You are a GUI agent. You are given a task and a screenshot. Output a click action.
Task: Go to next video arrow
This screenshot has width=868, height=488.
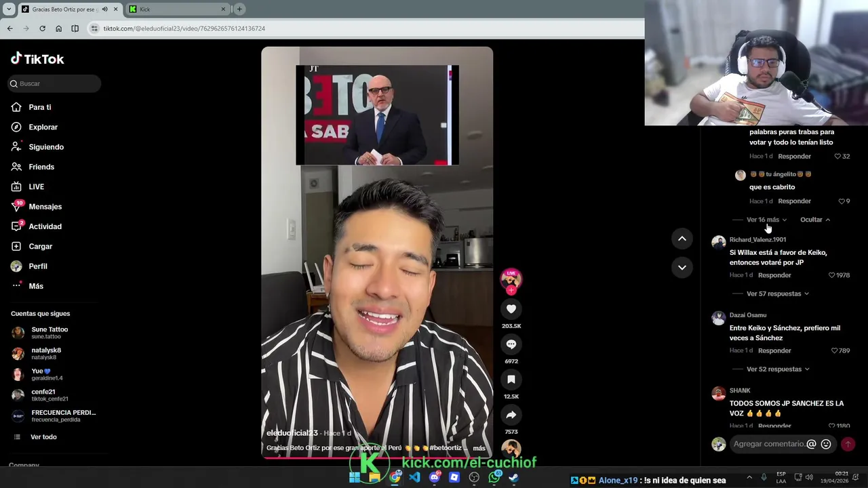coord(682,268)
